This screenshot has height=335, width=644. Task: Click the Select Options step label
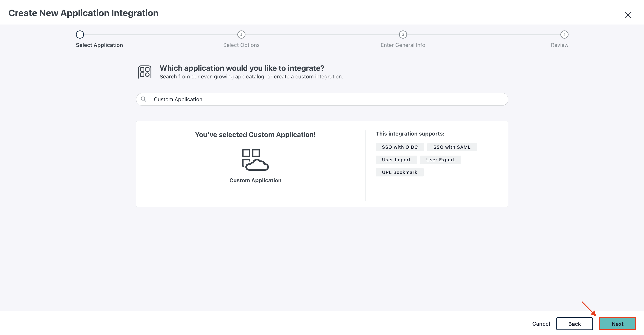(x=241, y=45)
